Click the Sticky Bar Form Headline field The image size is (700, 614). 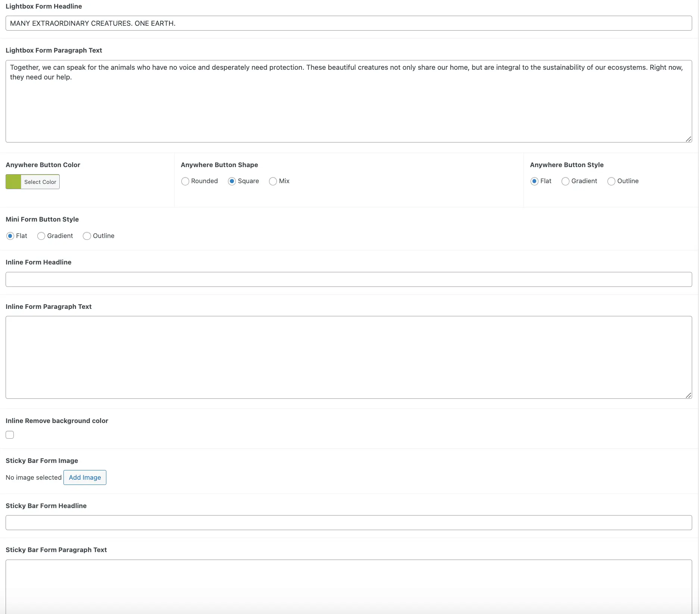point(349,523)
